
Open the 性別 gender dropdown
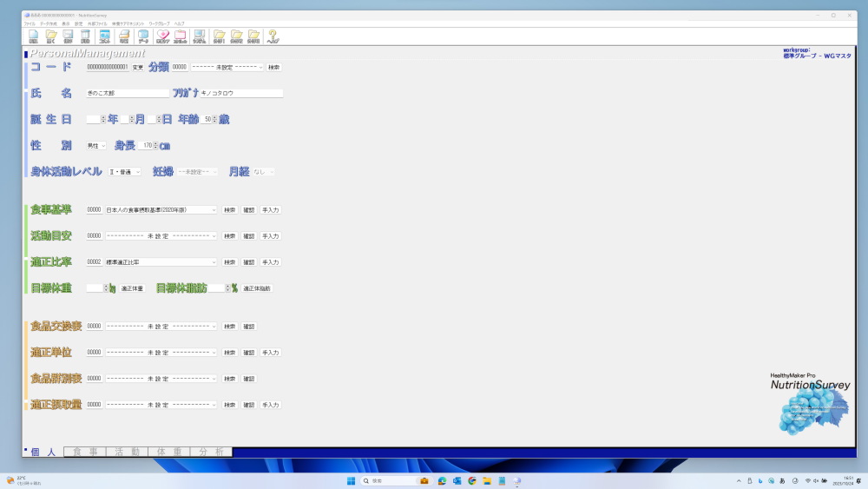click(x=95, y=146)
